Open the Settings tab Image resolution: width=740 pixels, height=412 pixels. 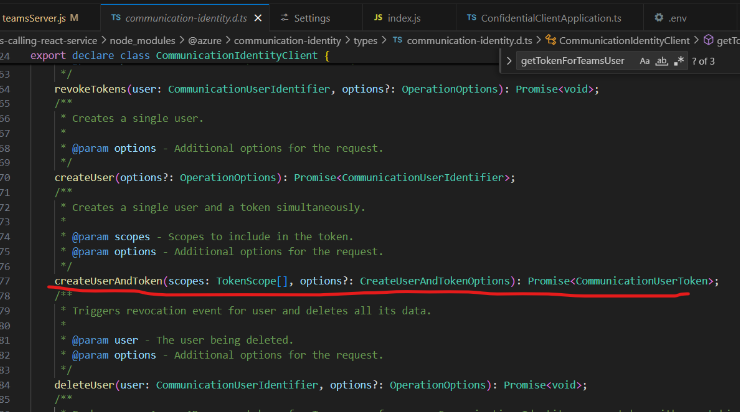click(x=312, y=18)
